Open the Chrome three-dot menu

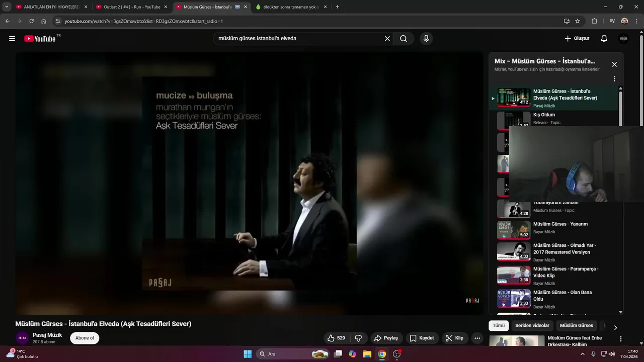[x=636, y=21]
